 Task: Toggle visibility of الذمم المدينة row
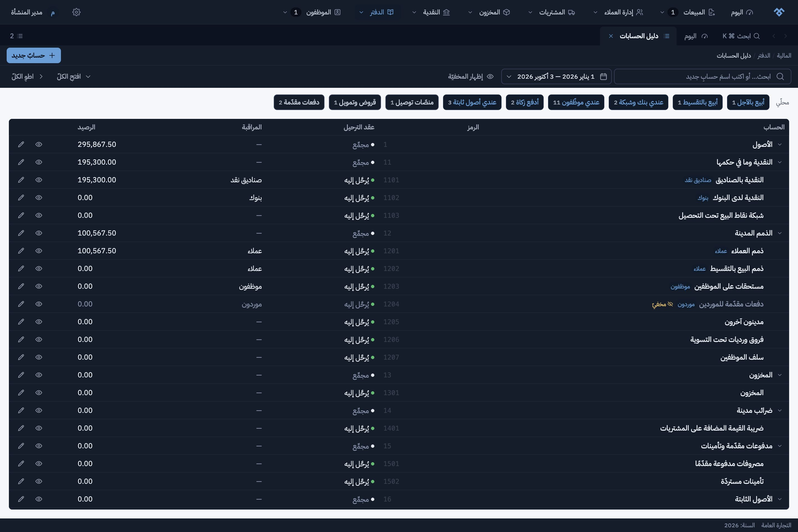tap(39, 233)
